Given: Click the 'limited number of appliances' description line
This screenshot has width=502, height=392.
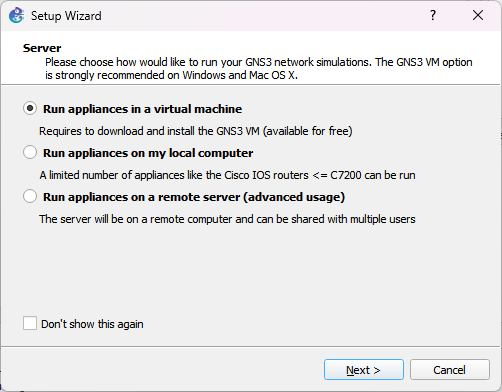Looking at the screenshot, I should 227,175.
